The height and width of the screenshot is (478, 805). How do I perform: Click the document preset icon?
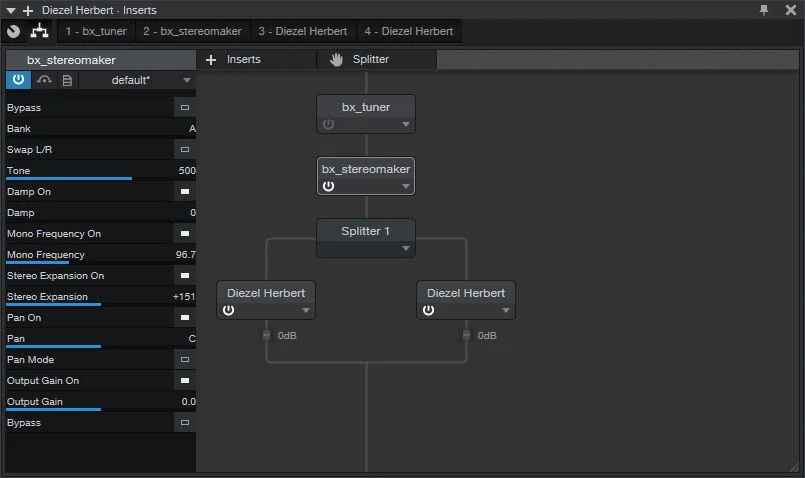tap(67, 80)
